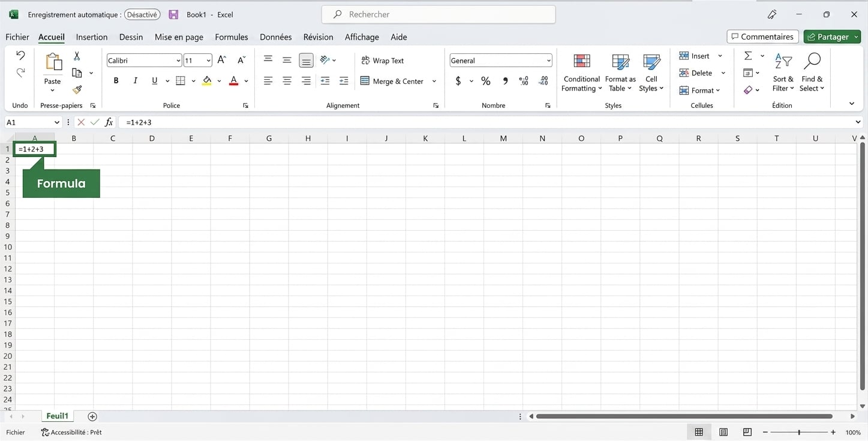Screen dimensions: 868x441
Task: Cancel the formula entry with the X icon
Action: 81,122
